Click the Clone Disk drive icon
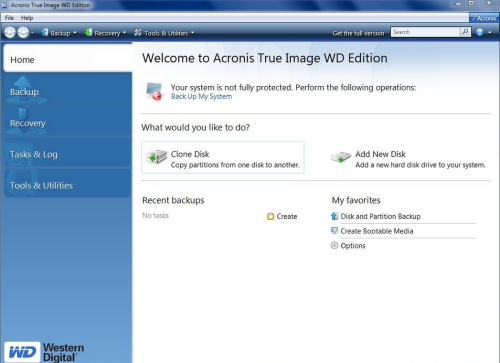Viewport: 500px width, 363px height. (x=156, y=156)
